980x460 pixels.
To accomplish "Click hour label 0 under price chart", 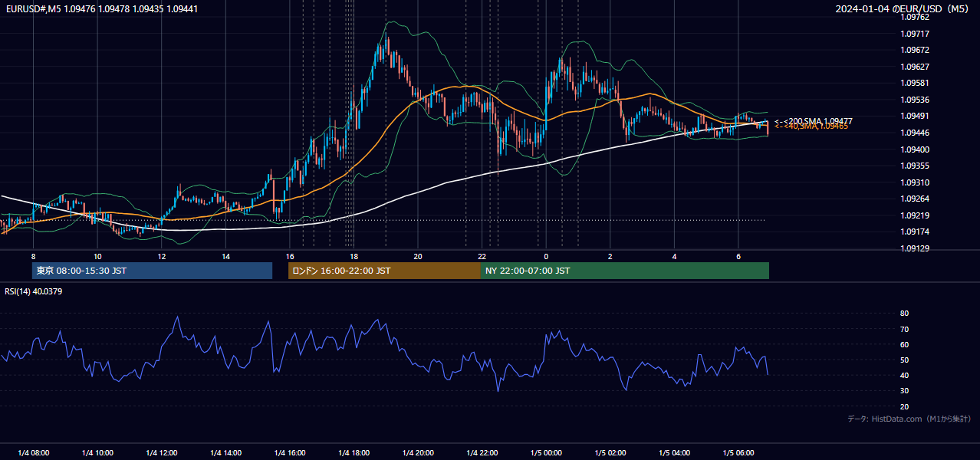I will [x=546, y=256].
